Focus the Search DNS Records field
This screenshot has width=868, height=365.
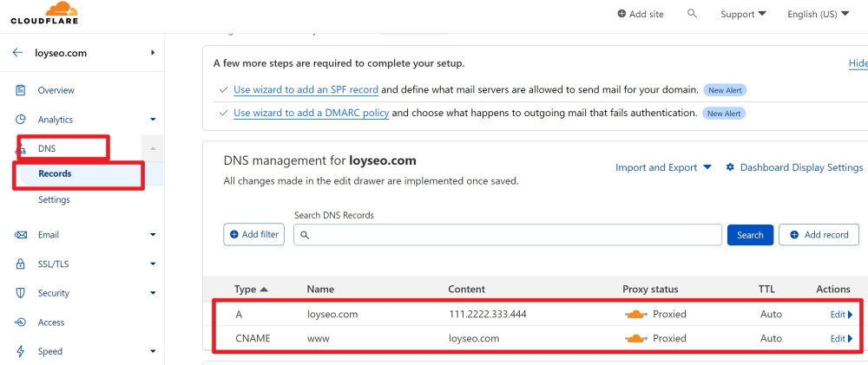pyautogui.click(x=508, y=235)
